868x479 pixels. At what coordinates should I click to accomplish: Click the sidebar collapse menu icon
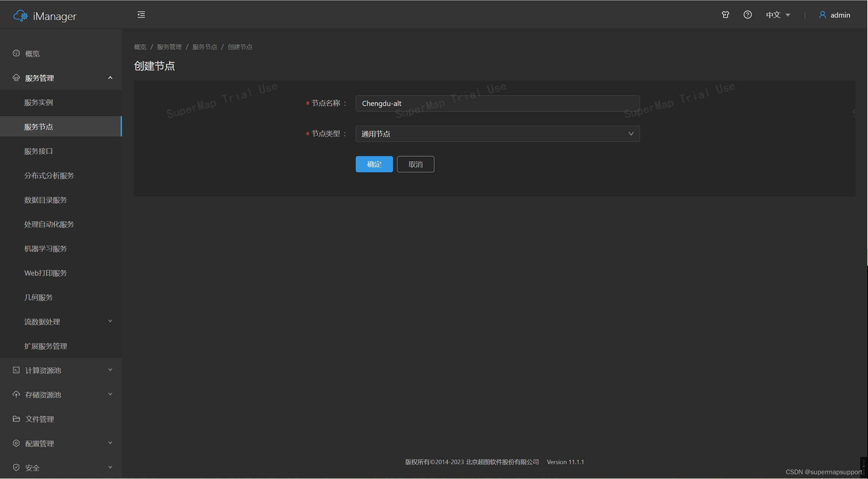click(141, 15)
